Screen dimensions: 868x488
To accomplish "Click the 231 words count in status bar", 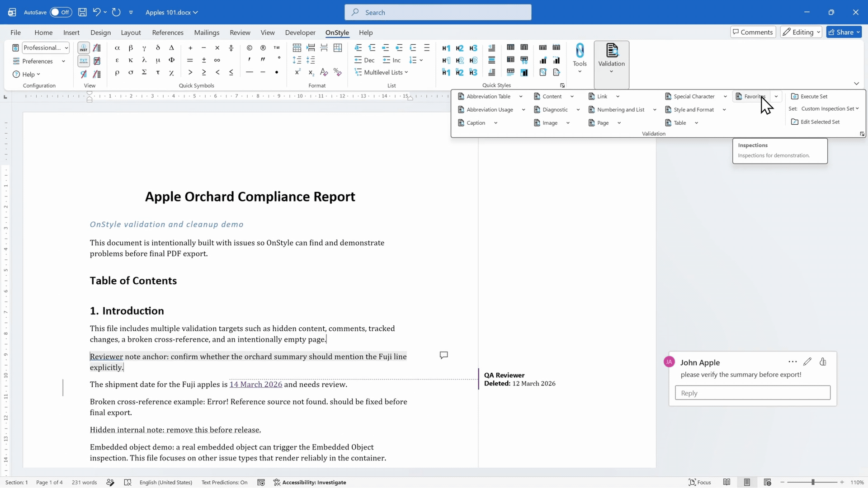I will tap(84, 482).
